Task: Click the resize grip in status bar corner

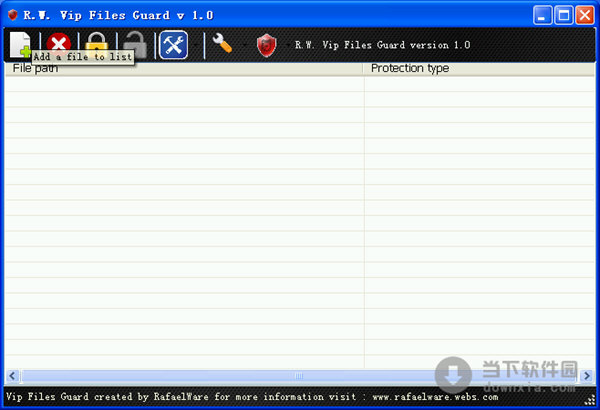Action: pos(590,400)
